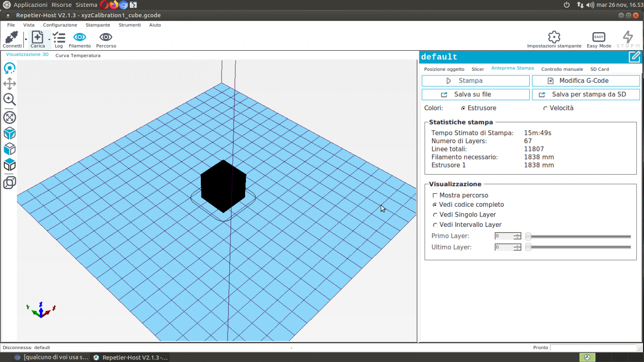Edit the default printer notes icon
The height and width of the screenshot is (362, 644).
click(x=635, y=57)
